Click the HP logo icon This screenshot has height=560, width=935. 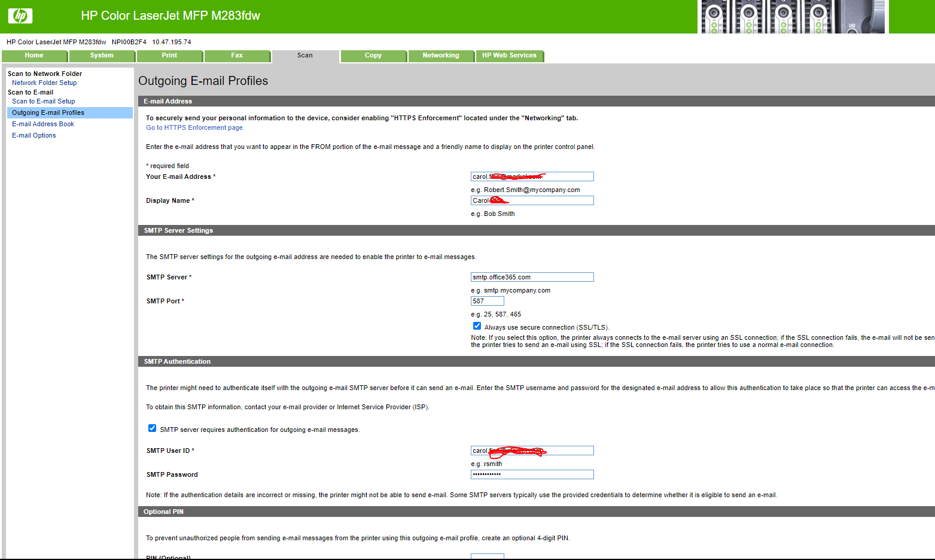20,16
